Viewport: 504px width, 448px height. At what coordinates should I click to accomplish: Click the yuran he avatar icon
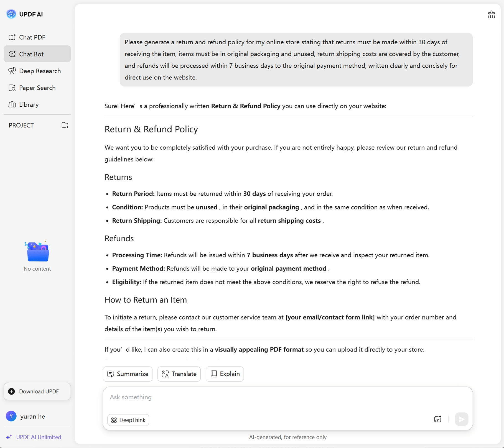[11, 416]
